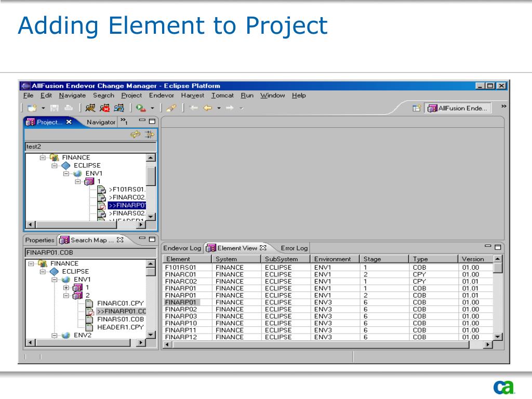532x399 pixels.
Task: Open the Project menu
Action: coord(131,96)
